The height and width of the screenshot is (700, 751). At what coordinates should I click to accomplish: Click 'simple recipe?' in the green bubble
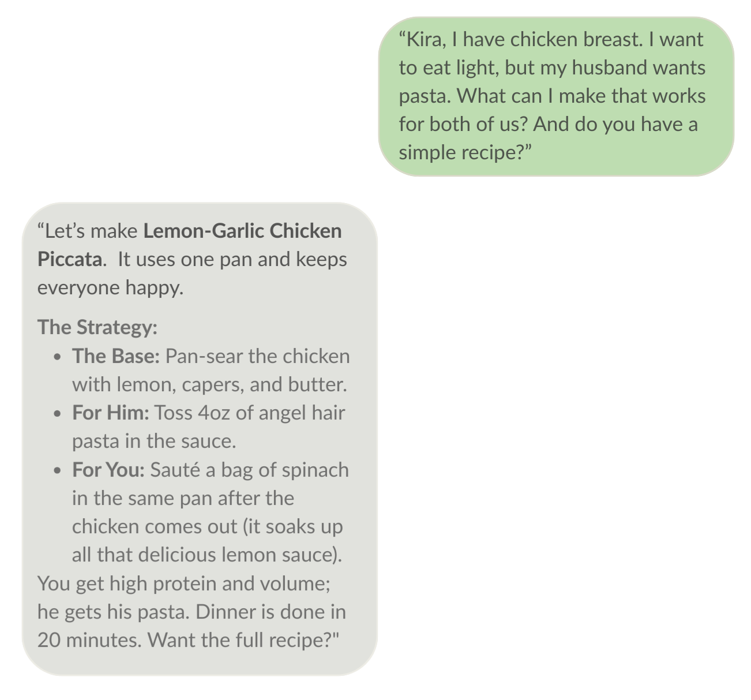pyautogui.click(x=465, y=152)
